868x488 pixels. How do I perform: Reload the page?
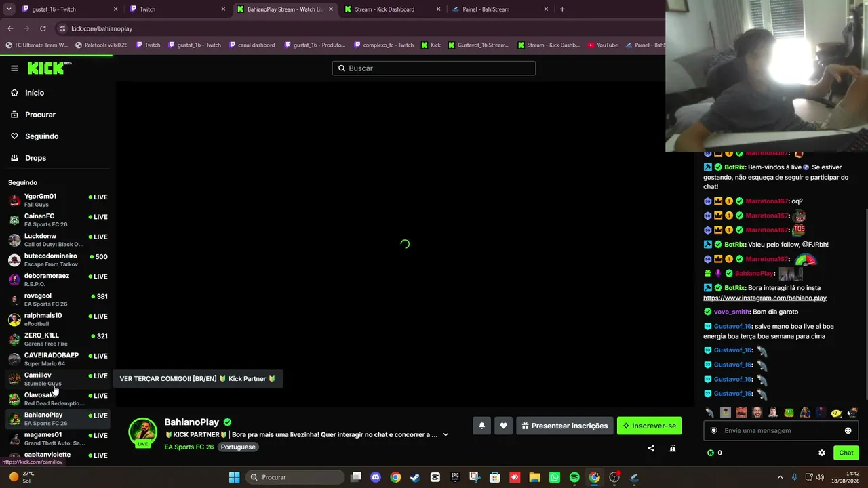click(x=43, y=28)
